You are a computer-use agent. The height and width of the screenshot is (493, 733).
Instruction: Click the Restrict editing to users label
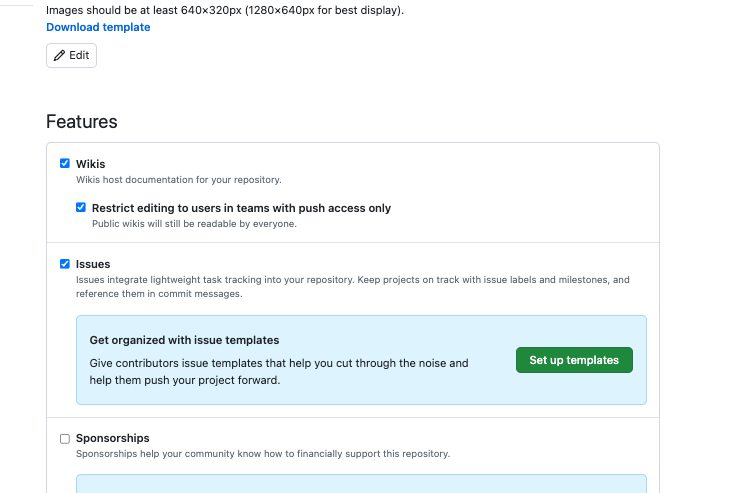(241, 208)
